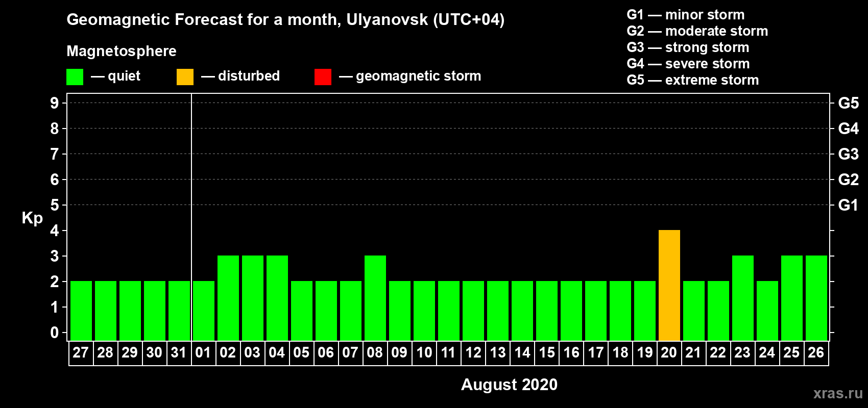Click date label 26 on the axis
Image resolution: width=868 pixels, height=408 pixels.
tap(816, 353)
